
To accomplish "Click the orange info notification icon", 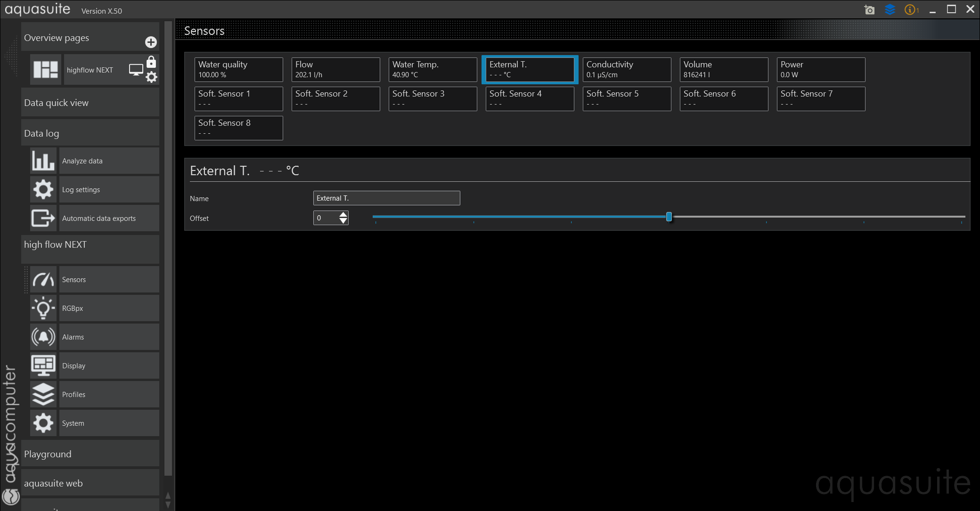I will (x=910, y=10).
